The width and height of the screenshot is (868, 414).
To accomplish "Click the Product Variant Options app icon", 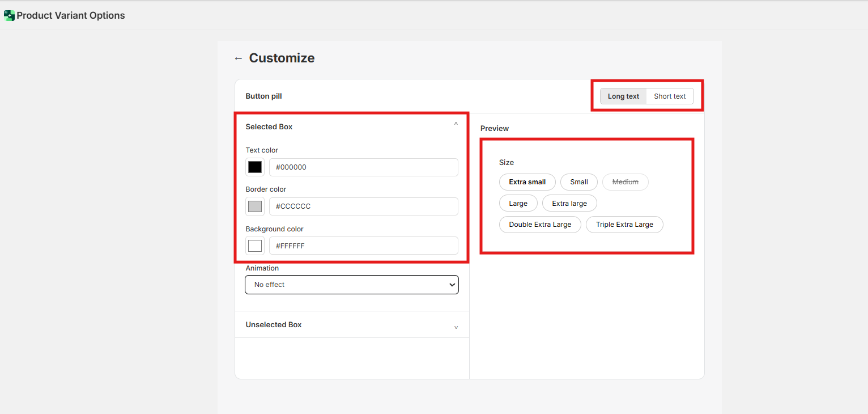I will [9, 16].
